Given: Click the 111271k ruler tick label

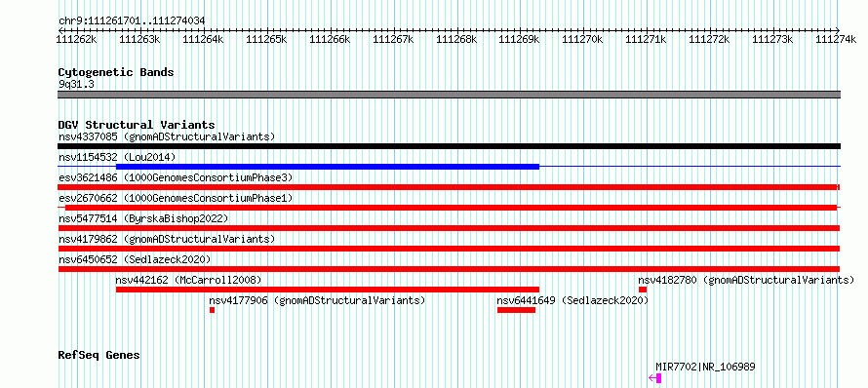Looking at the screenshot, I should pyautogui.click(x=646, y=39).
